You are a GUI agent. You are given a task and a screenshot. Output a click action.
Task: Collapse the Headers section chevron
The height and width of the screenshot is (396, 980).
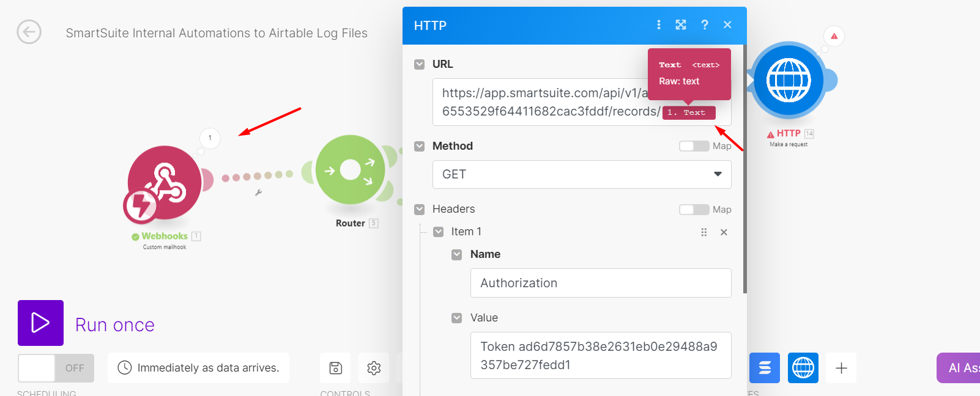pyautogui.click(x=419, y=210)
